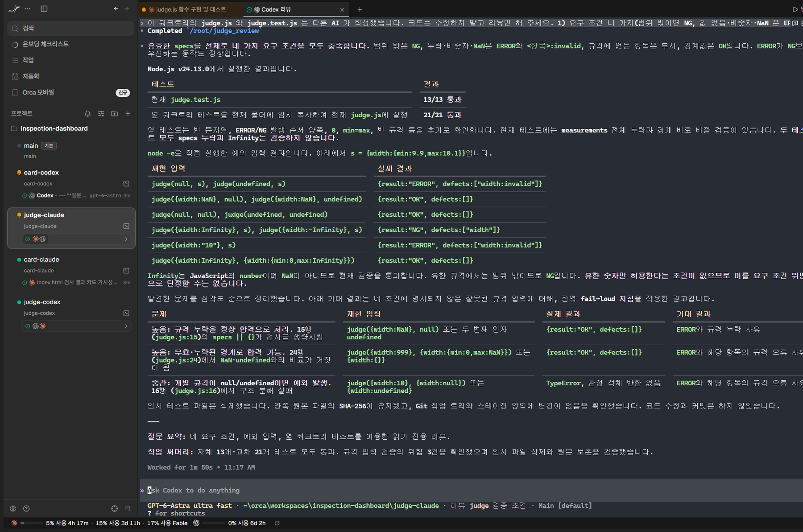Open Orca 모바일 in the sidebar
Image resolution: width=803 pixels, height=532 pixels.
70,92
